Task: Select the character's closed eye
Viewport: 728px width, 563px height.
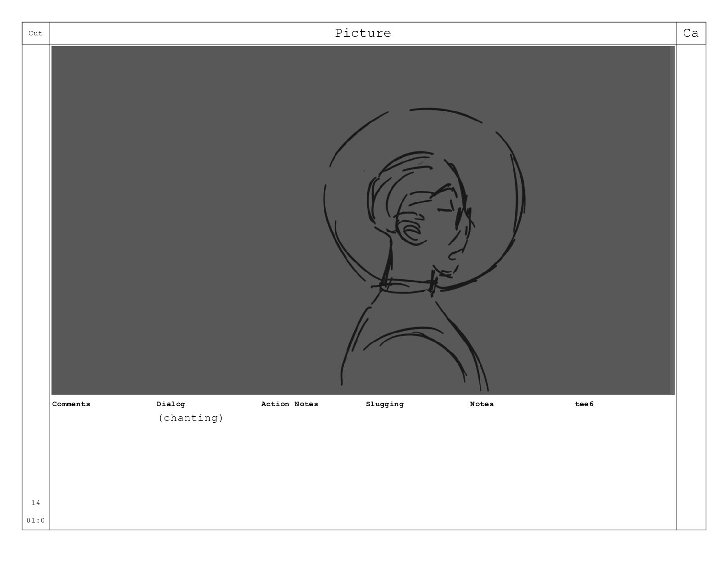Action: point(444,210)
